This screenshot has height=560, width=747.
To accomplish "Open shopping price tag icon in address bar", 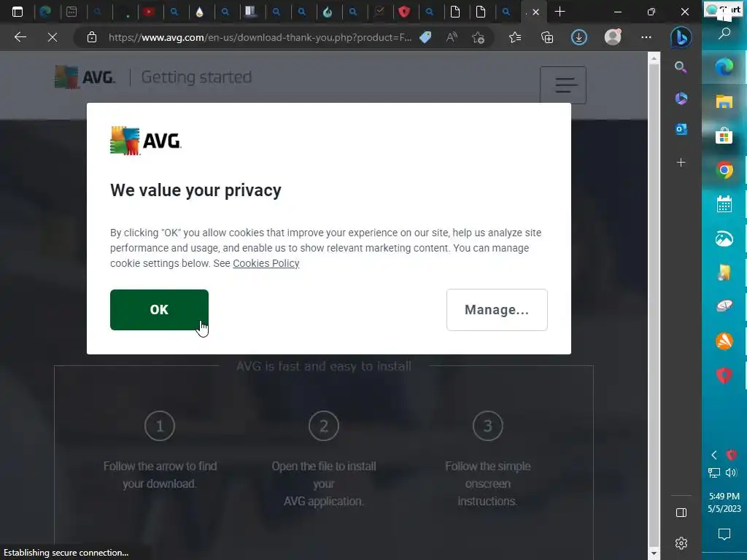I will [425, 37].
